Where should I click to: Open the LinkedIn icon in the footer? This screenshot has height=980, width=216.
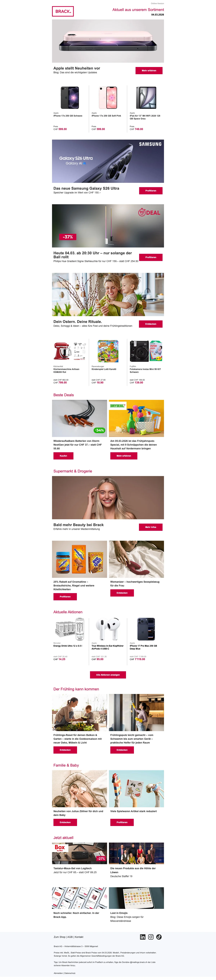tap(143, 937)
